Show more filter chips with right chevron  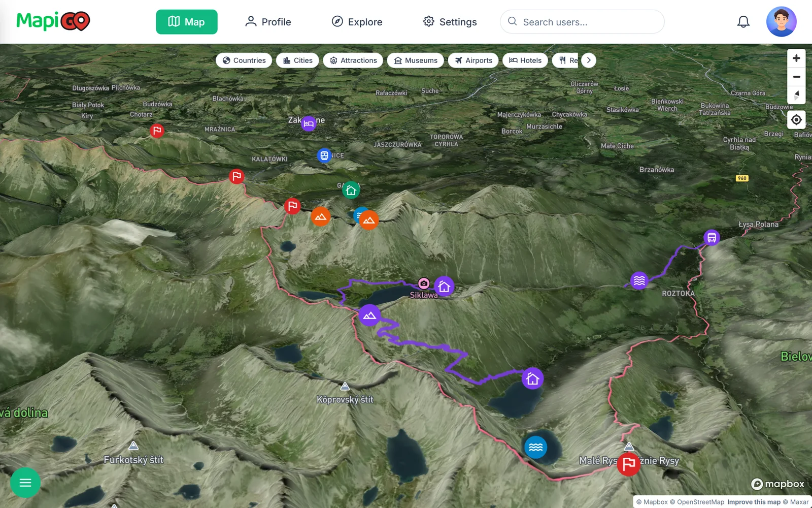589,60
